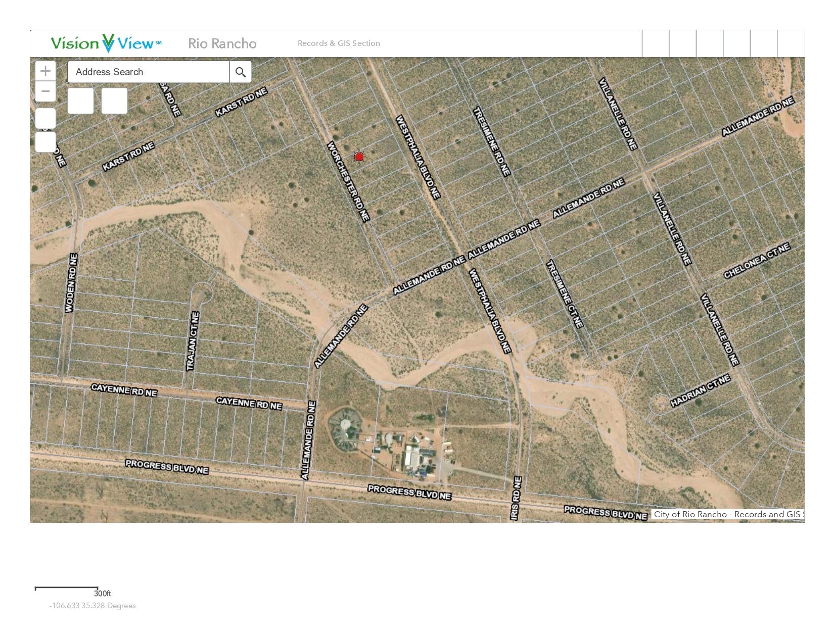Click the WORCHESTER RD NE street label
Image resolution: width=834 pixels, height=644 pixels.
349,181
